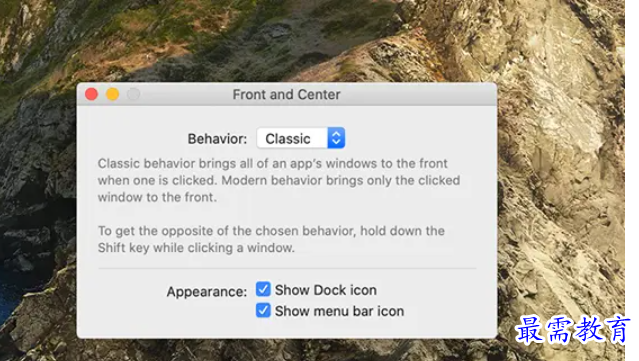The image size is (639, 361).
Task: Click the Chinese watermark logo at bottom right
Action: point(573,330)
